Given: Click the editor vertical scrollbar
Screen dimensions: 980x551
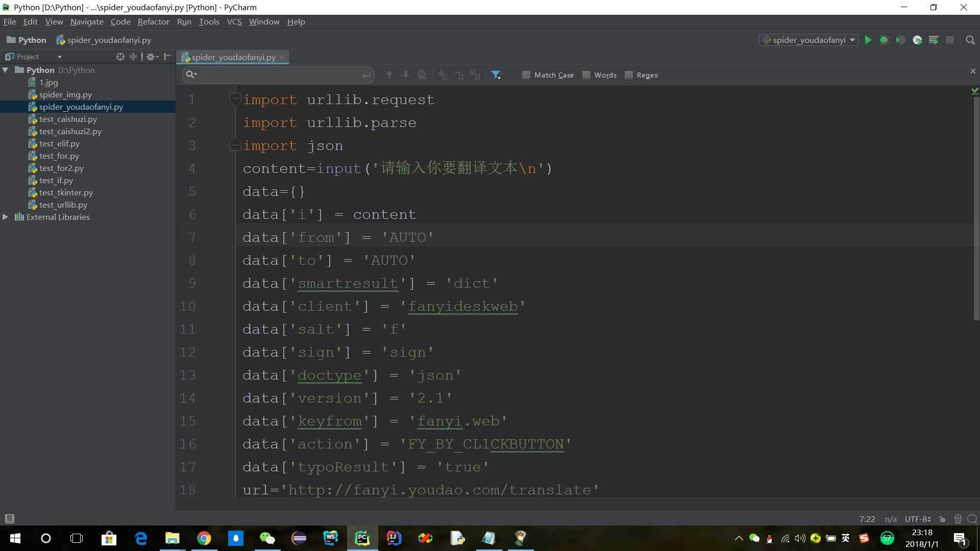Looking at the screenshot, I should [x=976, y=209].
